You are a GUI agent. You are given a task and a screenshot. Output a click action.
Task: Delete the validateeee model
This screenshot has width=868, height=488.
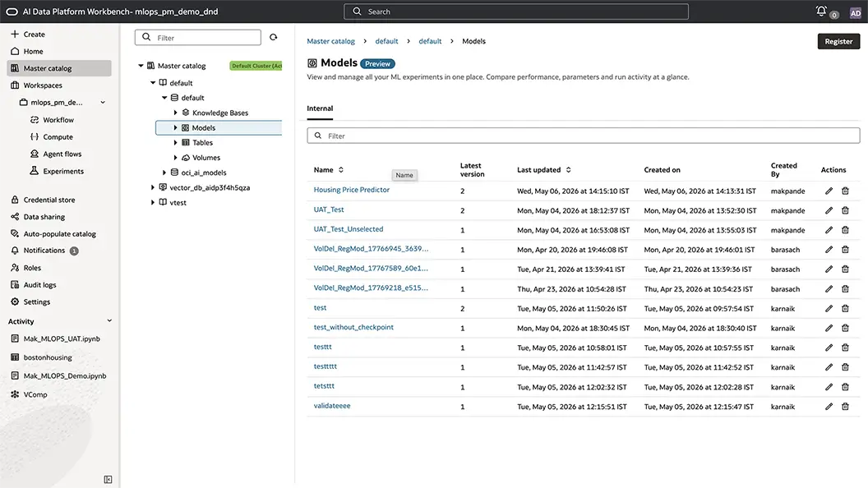pyautogui.click(x=845, y=406)
